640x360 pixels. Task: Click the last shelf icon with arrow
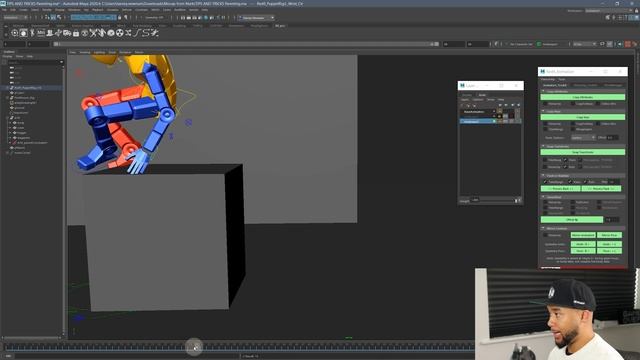coord(154,33)
